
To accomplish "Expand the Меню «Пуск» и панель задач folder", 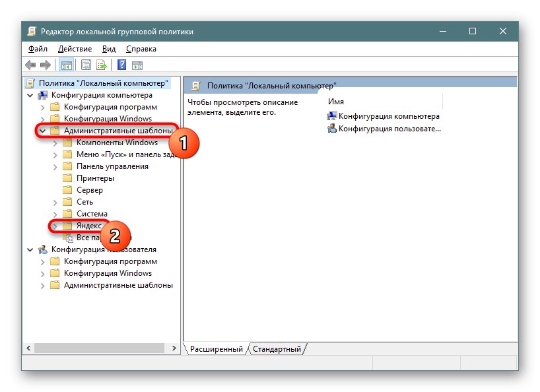I will [x=55, y=155].
